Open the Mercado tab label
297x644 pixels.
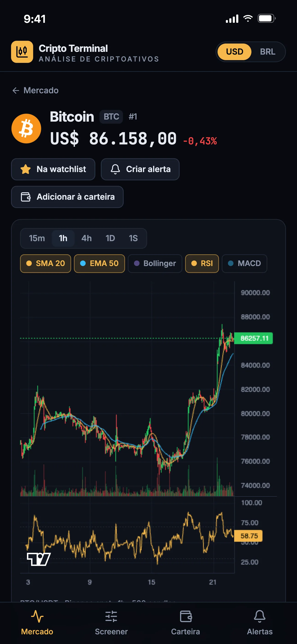pyautogui.click(x=37, y=632)
